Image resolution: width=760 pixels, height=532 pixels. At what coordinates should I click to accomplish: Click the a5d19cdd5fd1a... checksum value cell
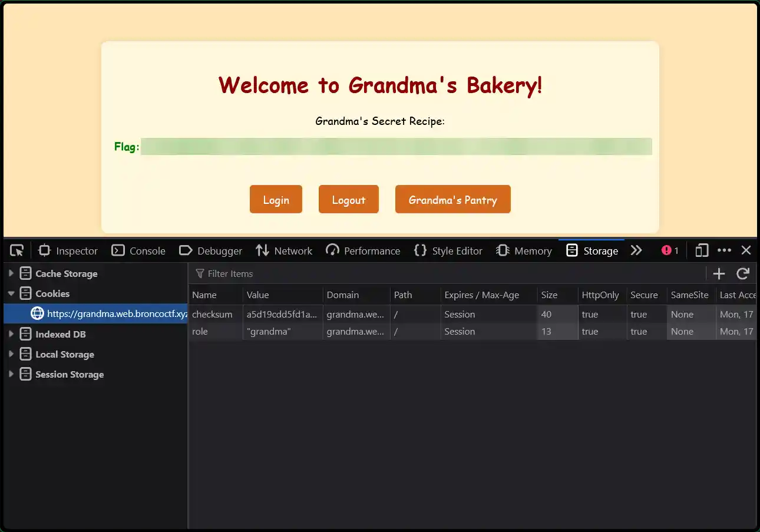pos(283,314)
